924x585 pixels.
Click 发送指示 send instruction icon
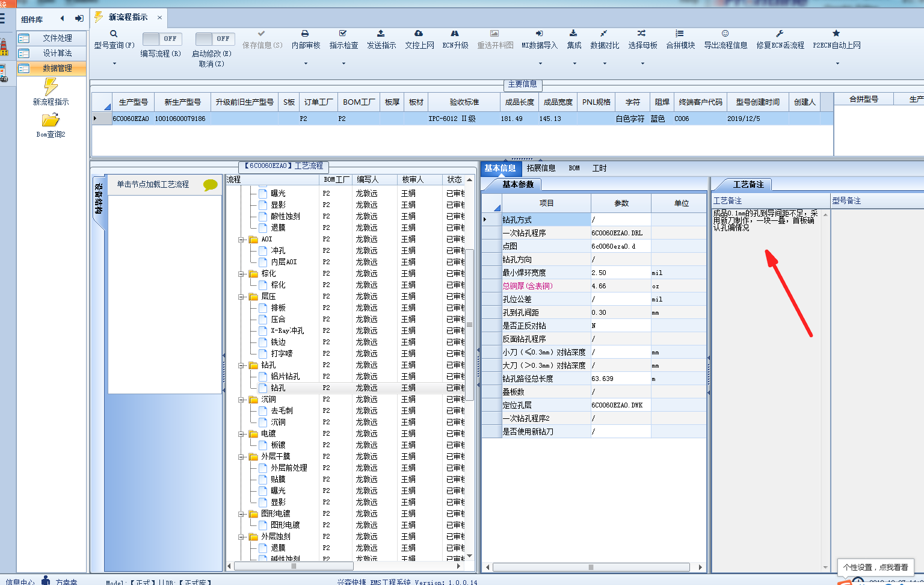click(x=381, y=34)
